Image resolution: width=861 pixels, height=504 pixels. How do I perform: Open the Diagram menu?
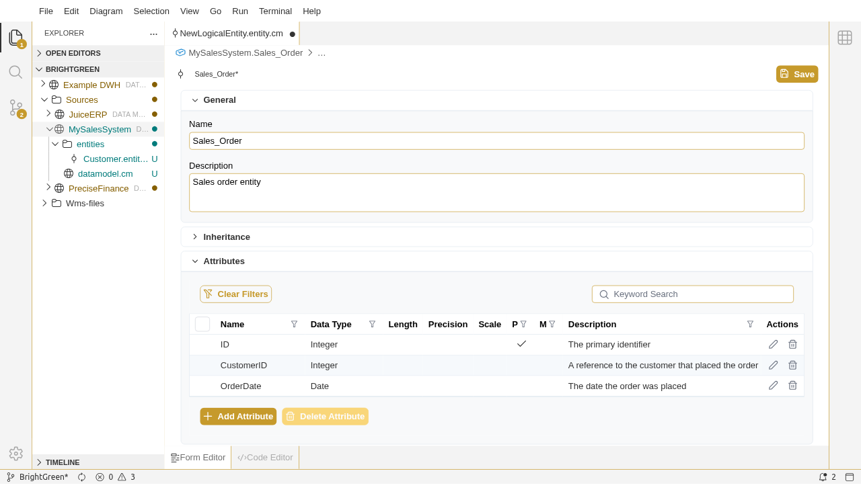pyautogui.click(x=106, y=11)
